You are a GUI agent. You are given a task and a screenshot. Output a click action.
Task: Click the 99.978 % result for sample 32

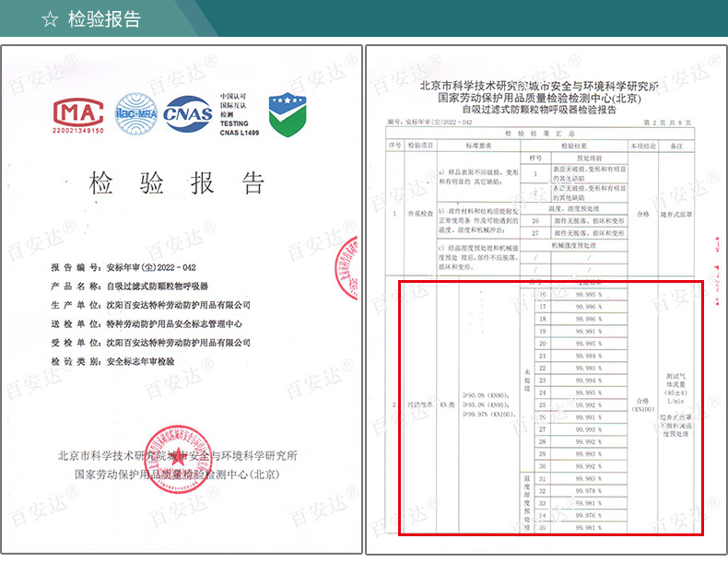(589, 491)
